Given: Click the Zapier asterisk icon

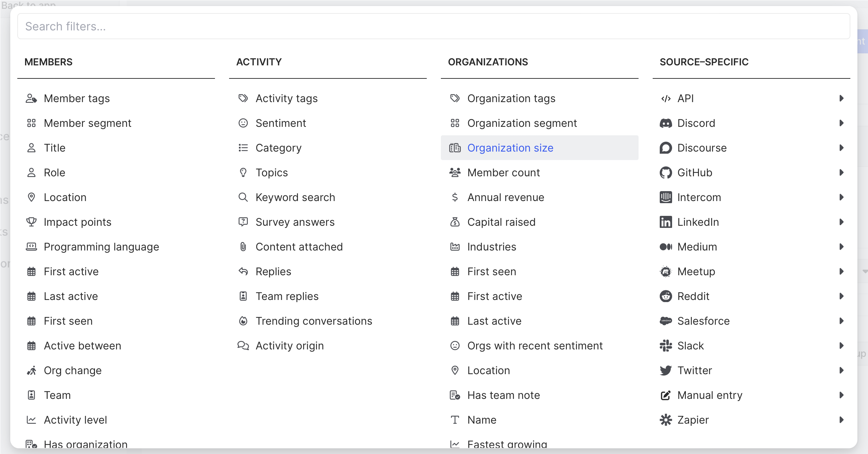Looking at the screenshot, I should click(666, 420).
